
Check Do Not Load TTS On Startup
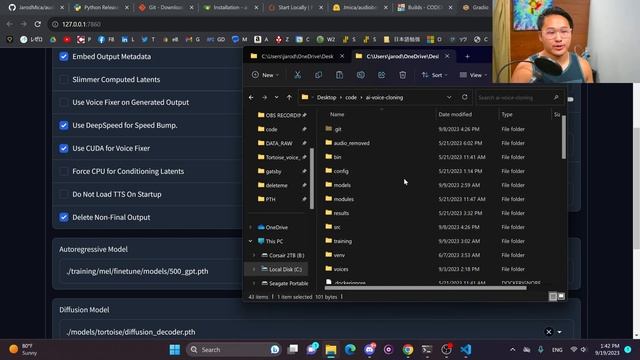tap(64, 194)
